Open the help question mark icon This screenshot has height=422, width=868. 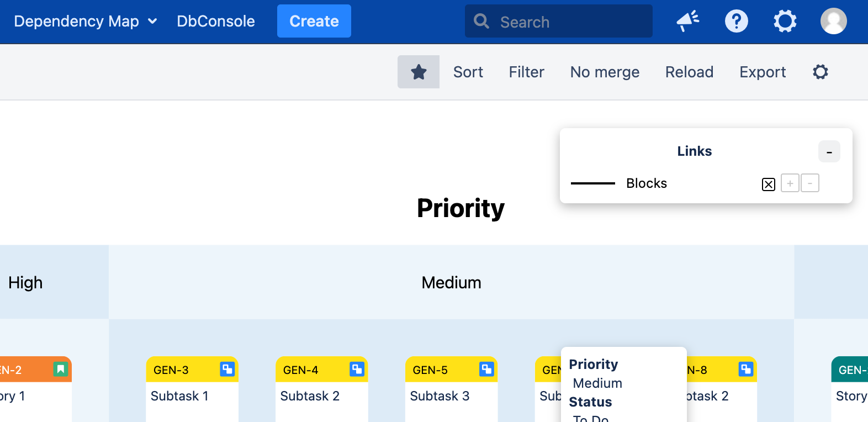(737, 22)
